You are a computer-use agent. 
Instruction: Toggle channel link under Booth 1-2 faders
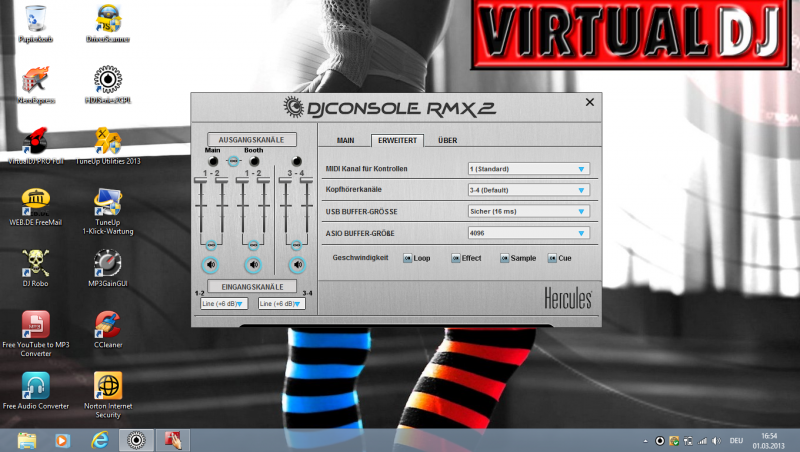253,245
